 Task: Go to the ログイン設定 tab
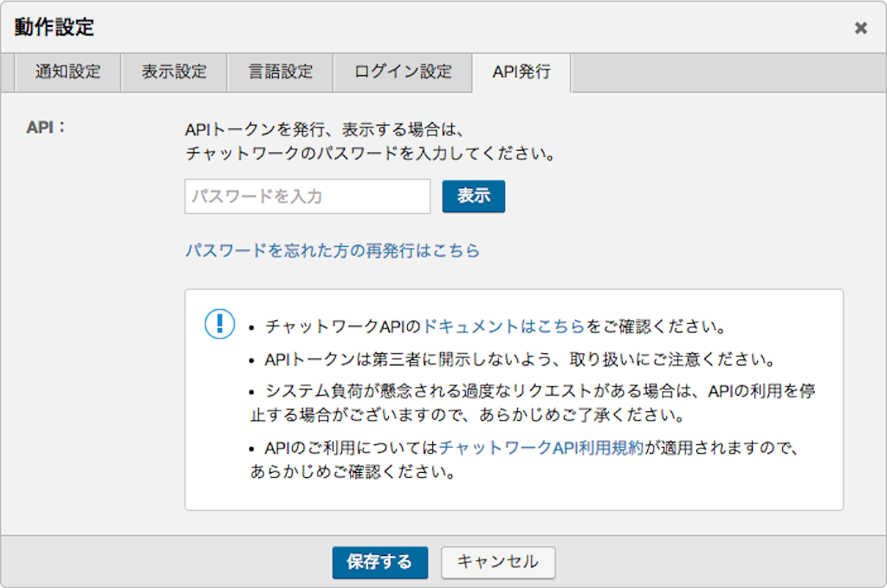pyautogui.click(x=403, y=72)
